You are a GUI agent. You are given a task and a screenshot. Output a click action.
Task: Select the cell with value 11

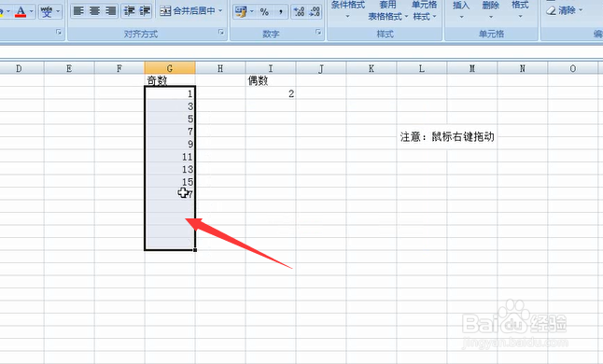click(x=170, y=157)
